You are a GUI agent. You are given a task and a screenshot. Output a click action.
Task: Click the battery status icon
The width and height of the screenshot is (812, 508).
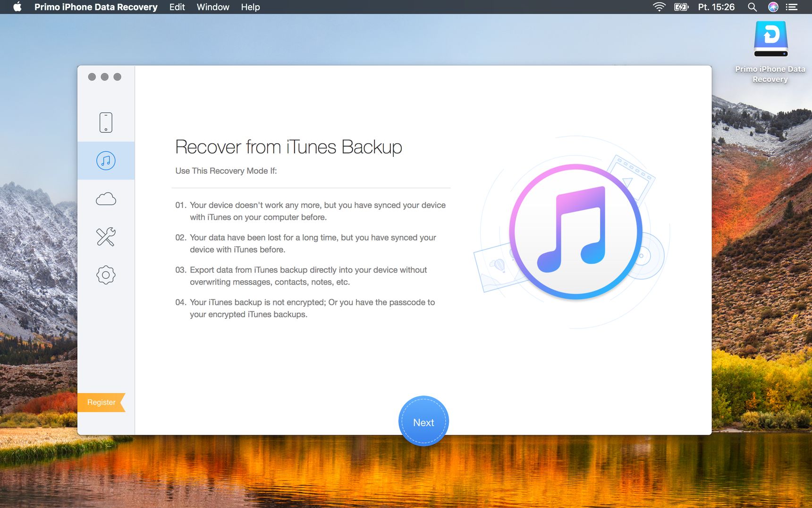click(681, 7)
